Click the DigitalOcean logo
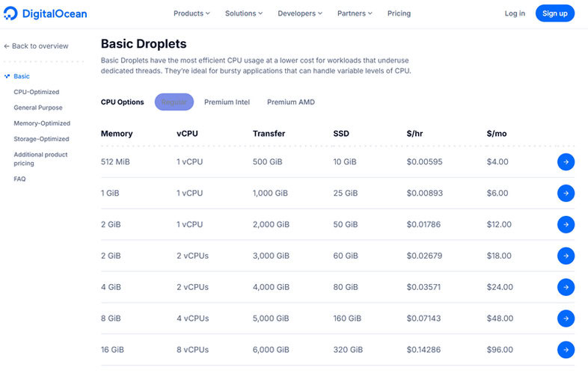 point(46,13)
